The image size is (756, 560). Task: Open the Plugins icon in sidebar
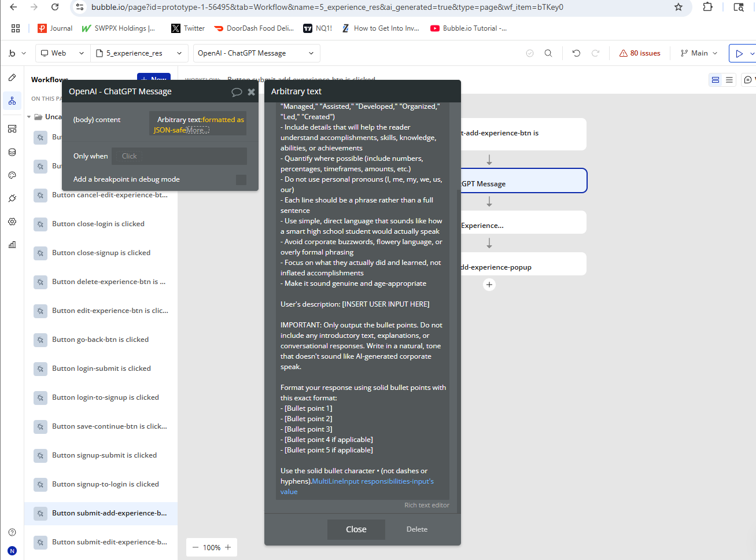coord(12,198)
